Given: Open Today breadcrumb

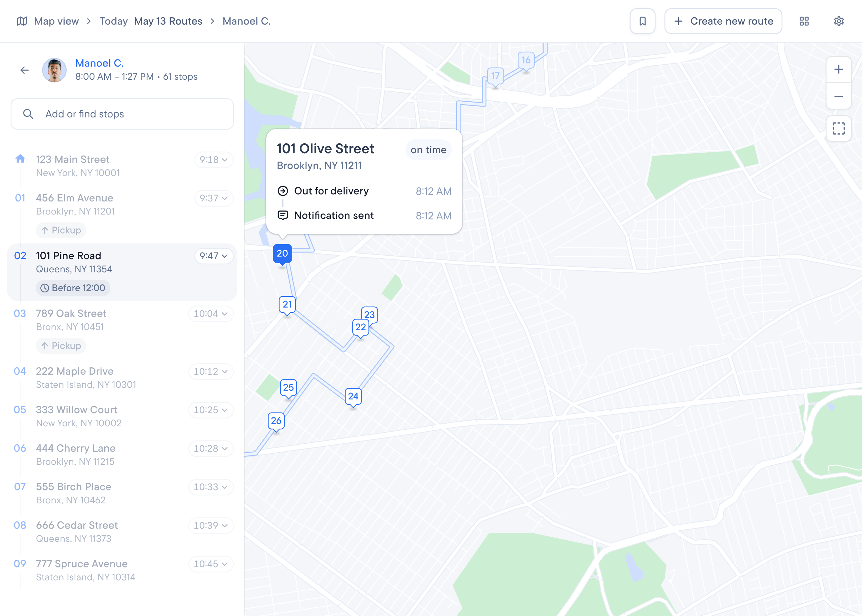Looking at the screenshot, I should [113, 21].
